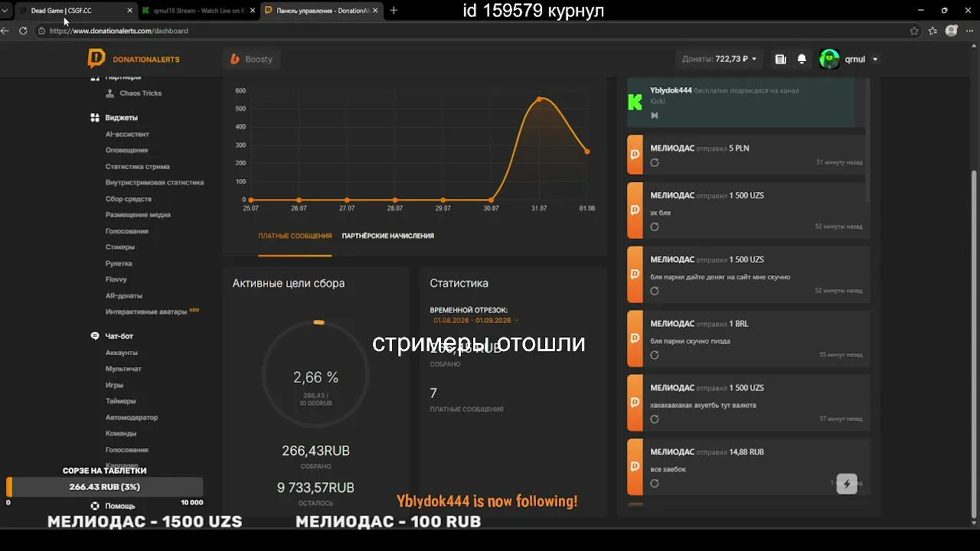This screenshot has width=980, height=551.
Task: Open Таймеры in the sidebar
Action: pos(121,401)
